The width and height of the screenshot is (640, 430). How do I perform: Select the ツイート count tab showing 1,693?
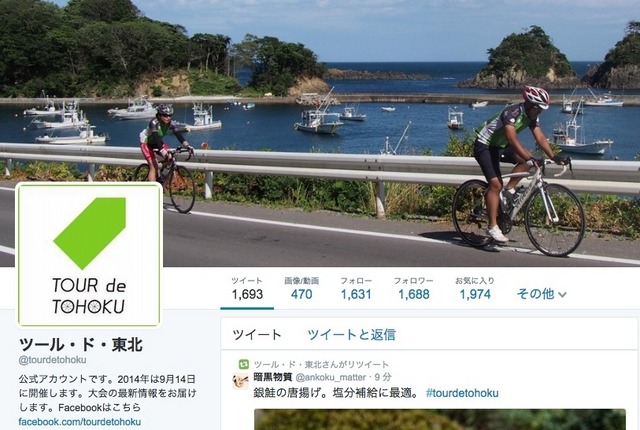pos(247,288)
